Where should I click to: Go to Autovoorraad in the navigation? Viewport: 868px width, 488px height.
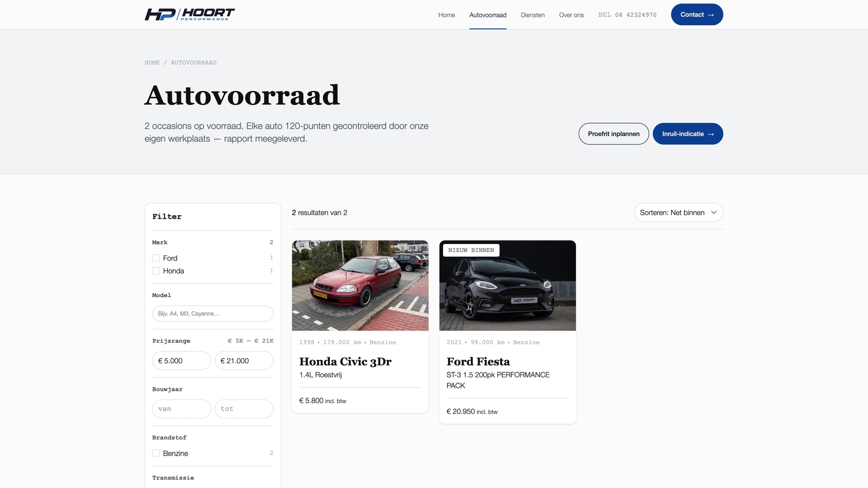point(488,15)
